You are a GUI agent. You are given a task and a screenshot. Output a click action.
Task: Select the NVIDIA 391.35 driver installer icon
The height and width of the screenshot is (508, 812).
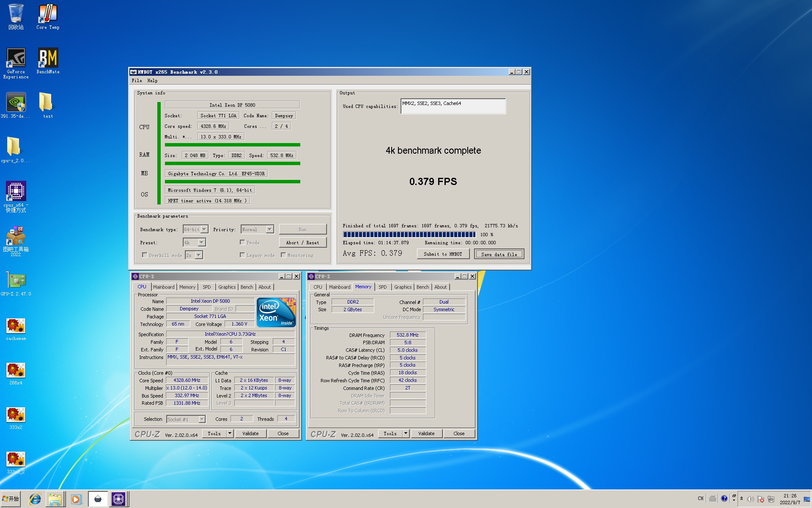click(16, 106)
